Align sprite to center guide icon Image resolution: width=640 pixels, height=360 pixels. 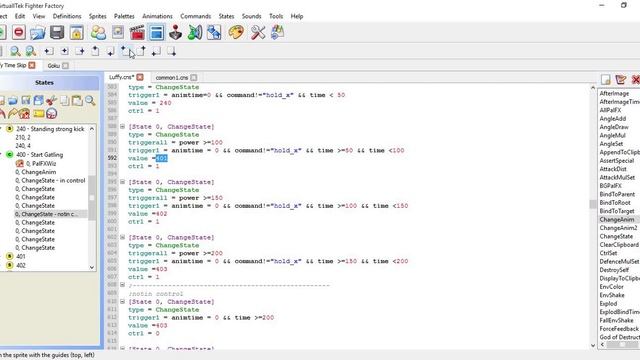pos(64,51)
